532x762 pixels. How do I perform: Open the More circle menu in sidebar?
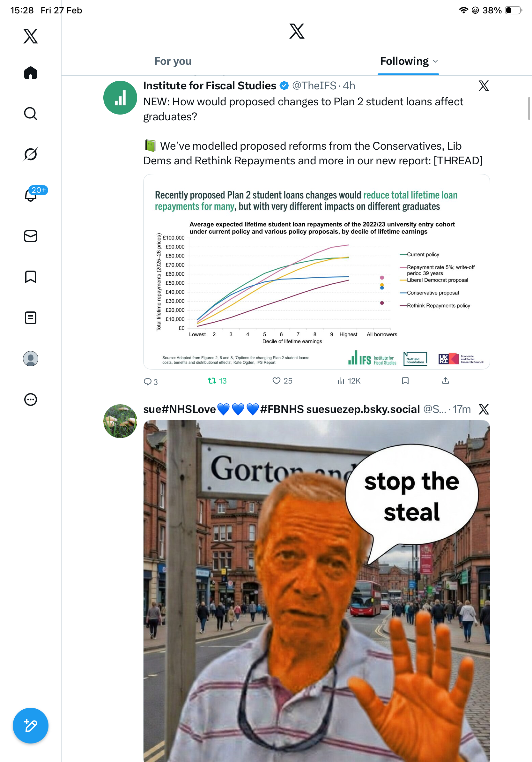pyautogui.click(x=31, y=399)
